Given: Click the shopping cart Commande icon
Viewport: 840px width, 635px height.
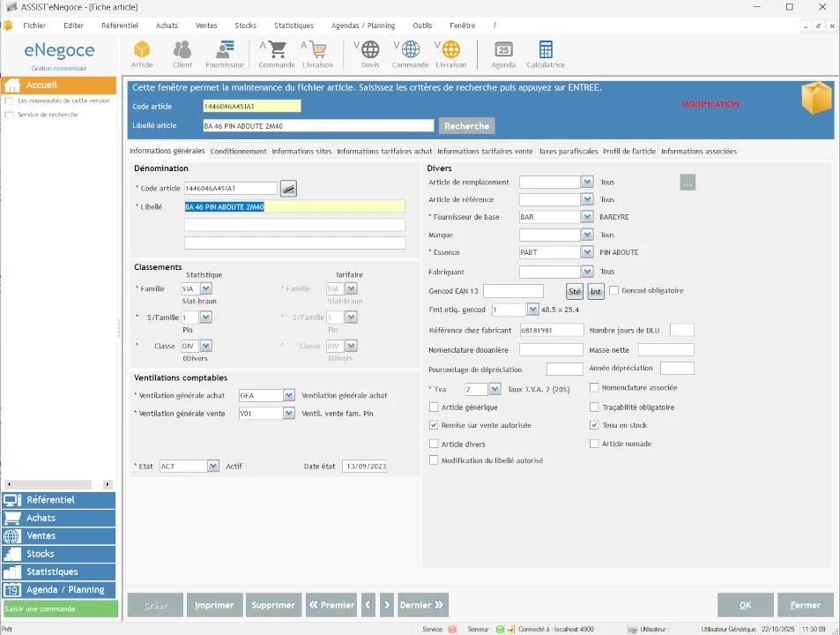Looking at the screenshot, I should (277, 53).
